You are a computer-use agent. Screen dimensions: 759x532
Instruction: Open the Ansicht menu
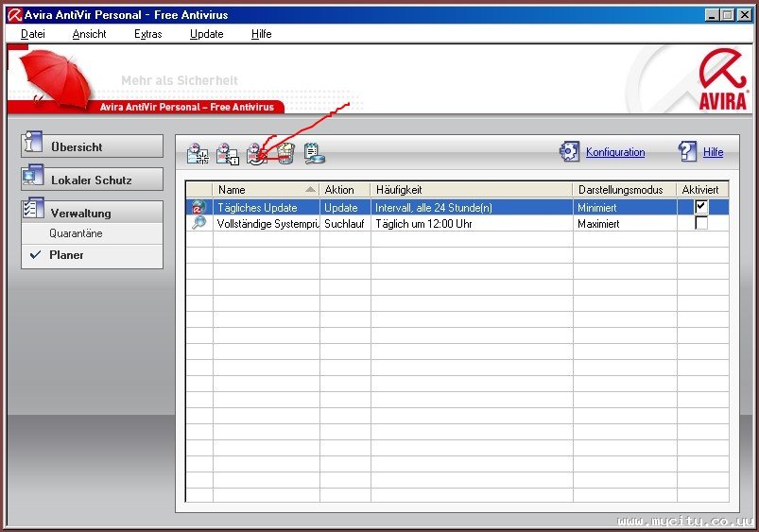click(89, 34)
